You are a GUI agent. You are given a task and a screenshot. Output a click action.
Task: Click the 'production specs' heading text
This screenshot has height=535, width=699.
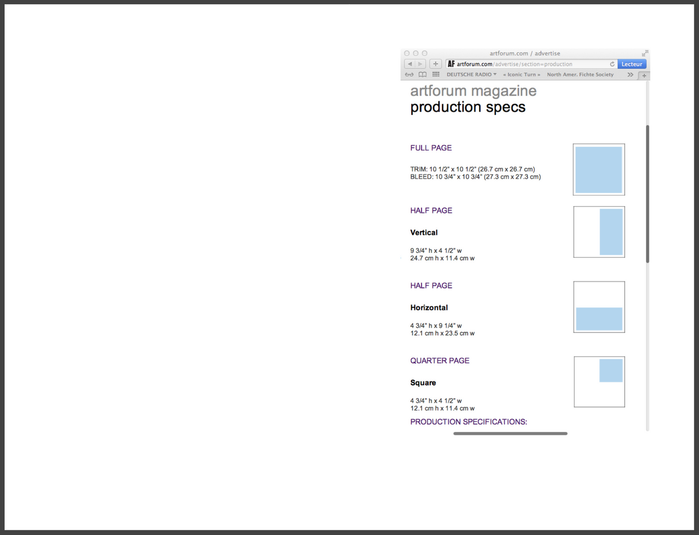468,107
